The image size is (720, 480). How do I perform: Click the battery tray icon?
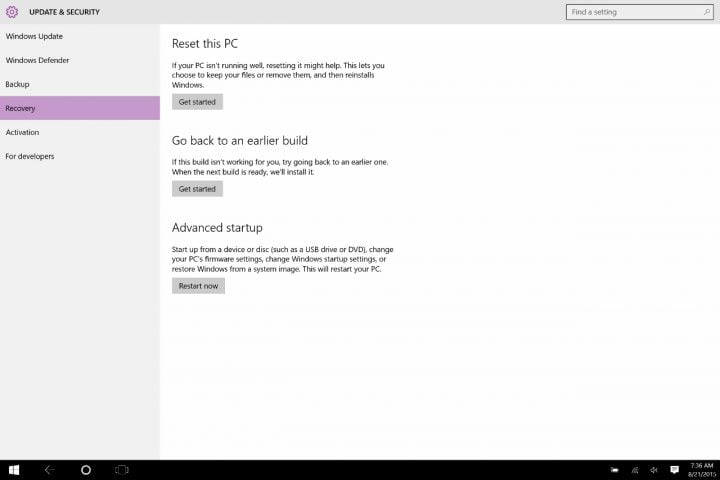[x=614, y=470]
